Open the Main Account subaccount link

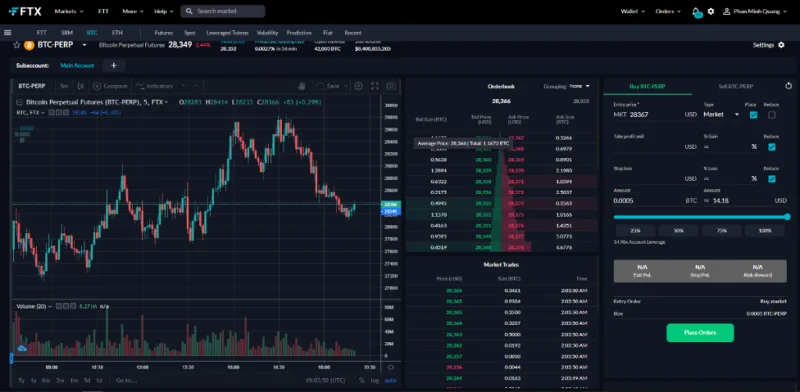click(x=77, y=65)
